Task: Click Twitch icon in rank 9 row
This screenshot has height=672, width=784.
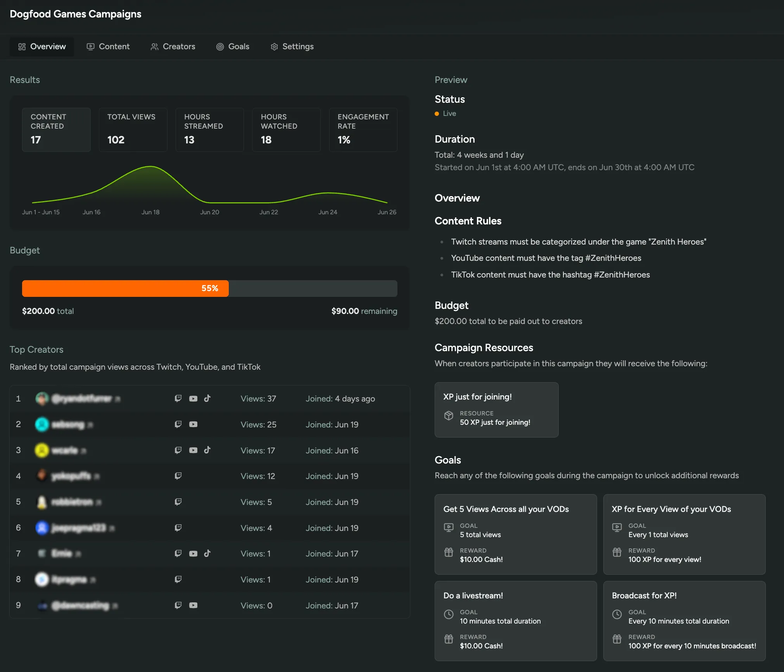Action: click(178, 605)
